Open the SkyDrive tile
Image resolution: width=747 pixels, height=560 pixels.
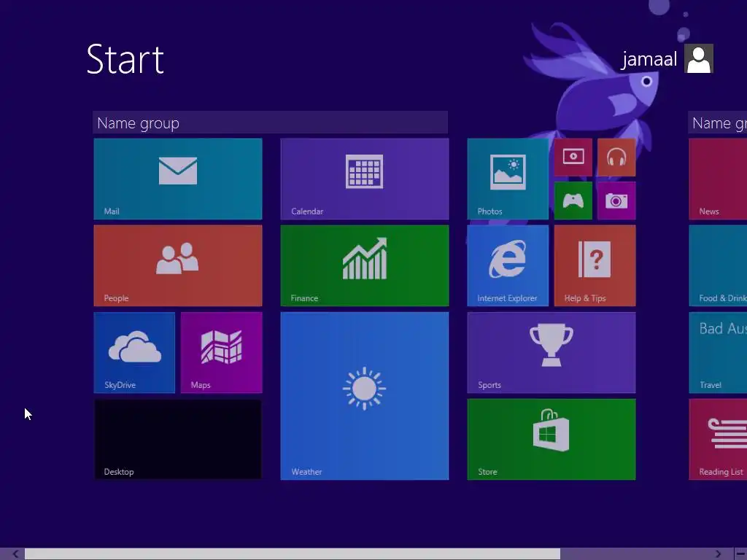(134, 353)
